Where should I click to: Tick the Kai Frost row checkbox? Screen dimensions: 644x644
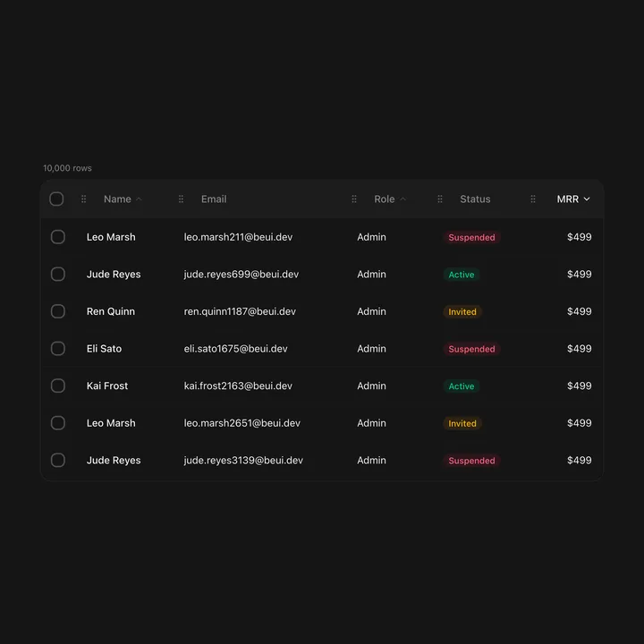point(58,386)
